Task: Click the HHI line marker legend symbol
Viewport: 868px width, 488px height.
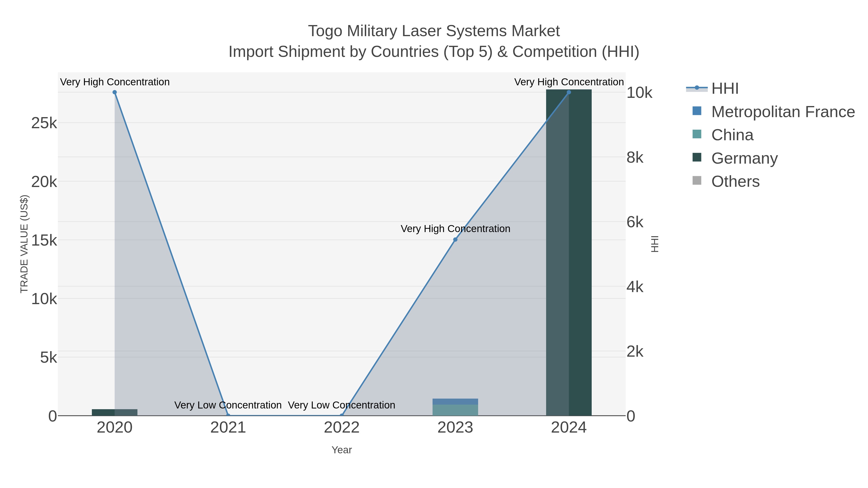Action: tap(697, 88)
